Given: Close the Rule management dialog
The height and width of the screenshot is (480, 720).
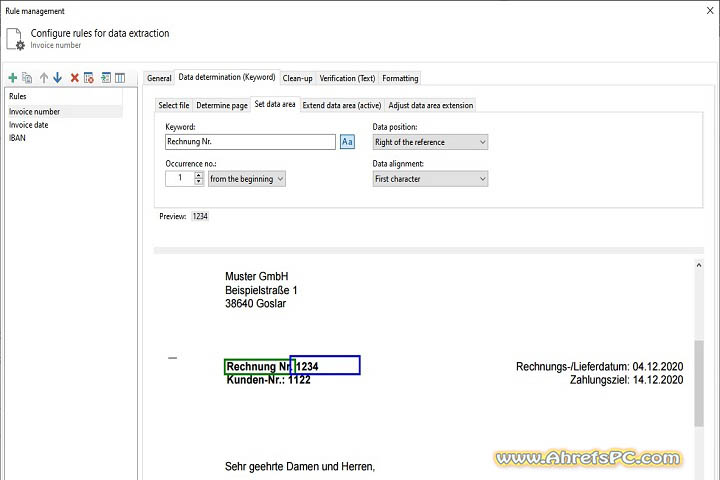Looking at the screenshot, I should tap(710, 10).
